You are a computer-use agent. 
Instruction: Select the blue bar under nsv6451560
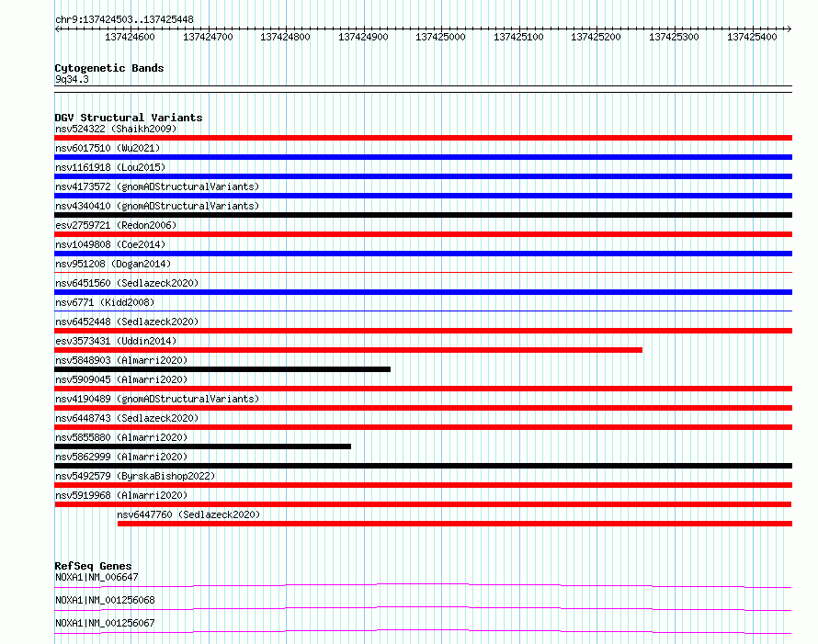(423, 292)
